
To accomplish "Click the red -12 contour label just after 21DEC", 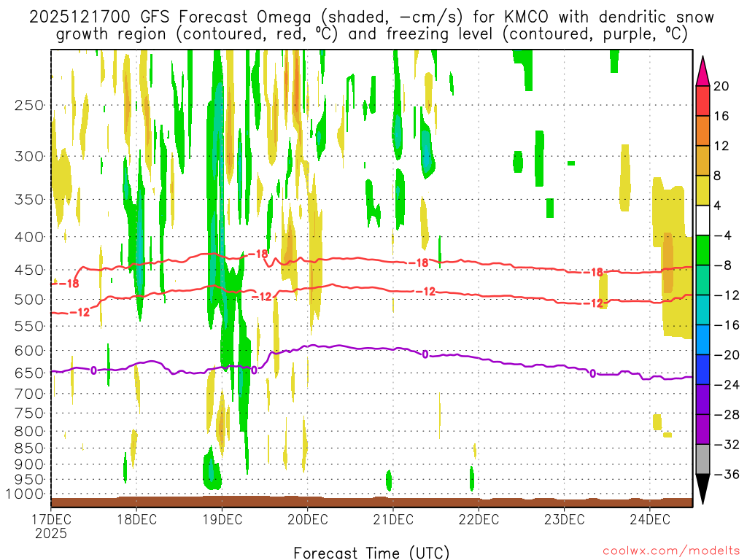I will pyautogui.click(x=425, y=292).
